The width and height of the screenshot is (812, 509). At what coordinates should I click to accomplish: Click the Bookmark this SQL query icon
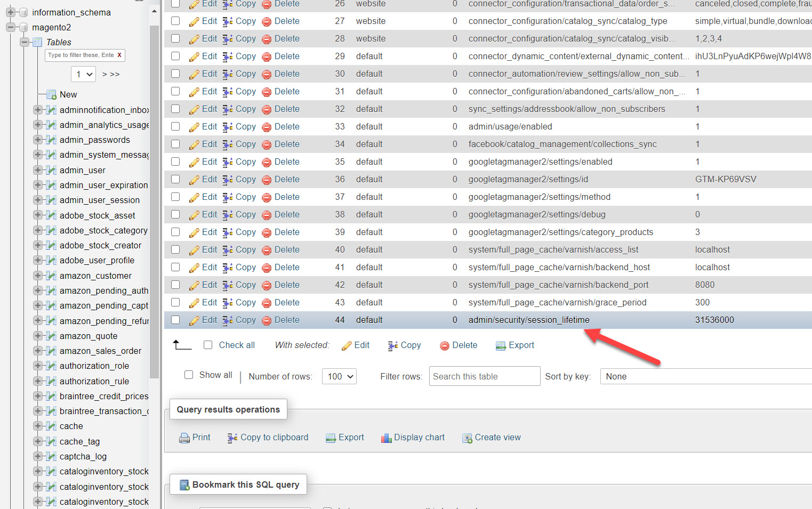pyautogui.click(x=184, y=485)
